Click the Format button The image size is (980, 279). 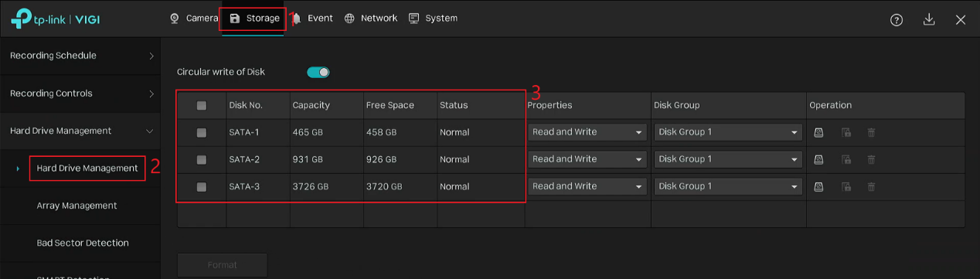(x=223, y=265)
